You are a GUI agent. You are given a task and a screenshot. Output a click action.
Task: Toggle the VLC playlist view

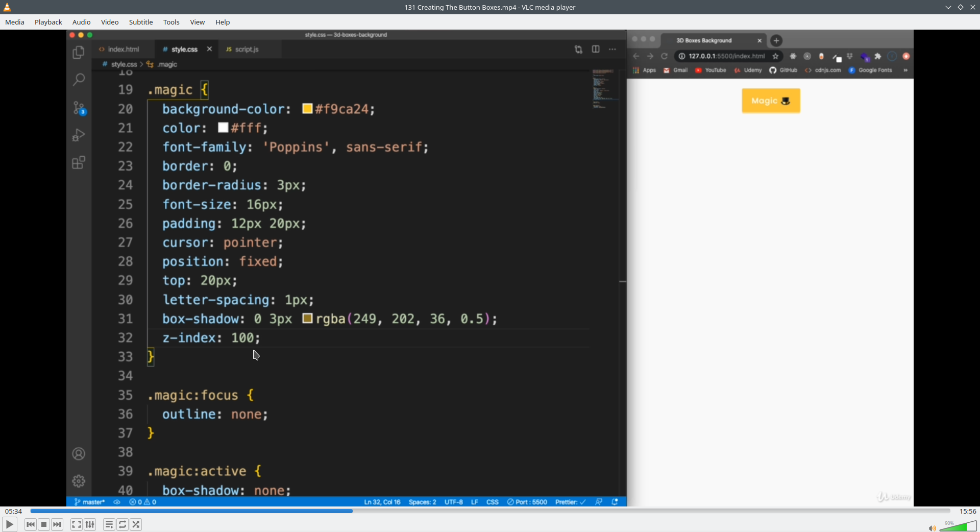pyautogui.click(x=109, y=524)
